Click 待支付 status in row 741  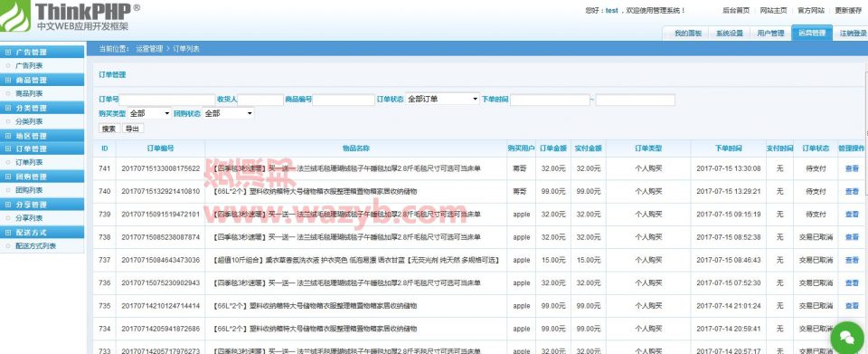click(816, 168)
